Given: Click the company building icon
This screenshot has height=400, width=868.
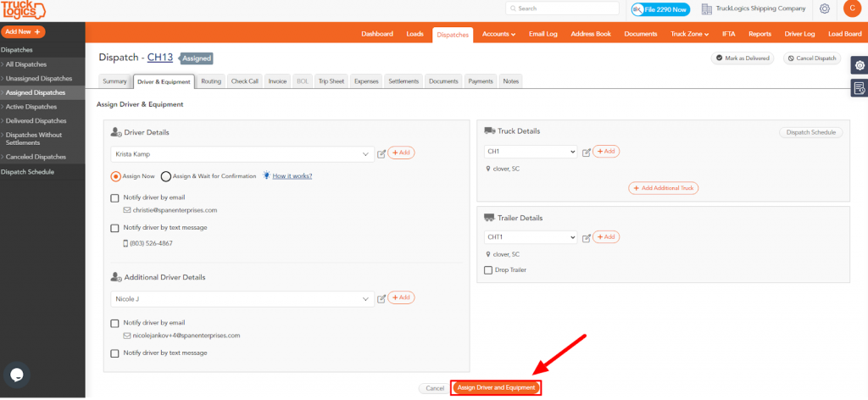Looking at the screenshot, I should pos(706,8).
